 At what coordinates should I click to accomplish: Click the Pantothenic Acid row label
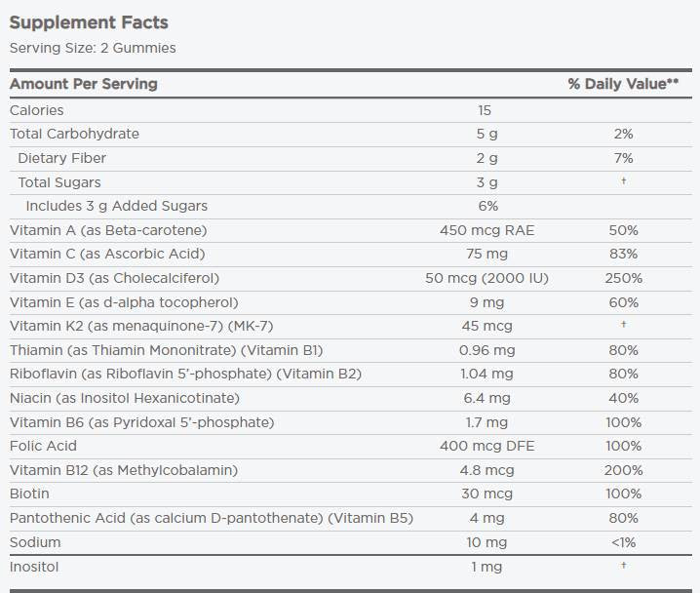(x=211, y=518)
